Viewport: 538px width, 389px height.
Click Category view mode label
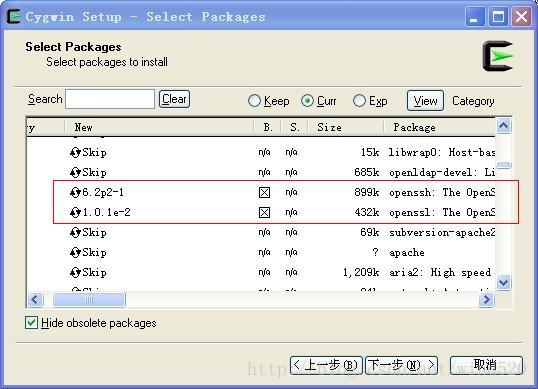point(473,101)
